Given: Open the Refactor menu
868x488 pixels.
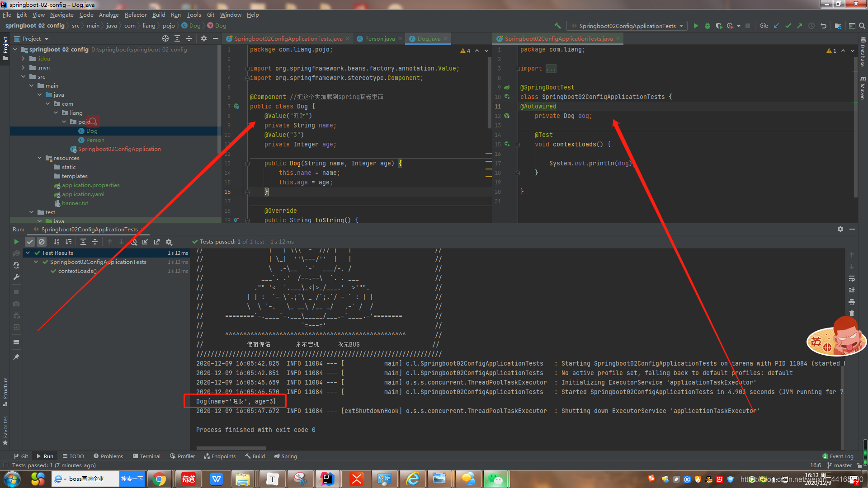Looking at the screenshot, I should coord(136,15).
